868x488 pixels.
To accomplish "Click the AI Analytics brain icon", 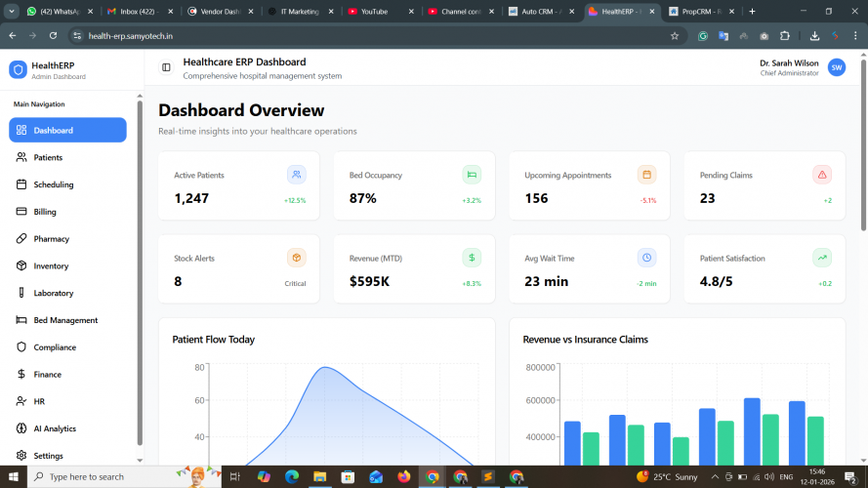I will (21, 428).
